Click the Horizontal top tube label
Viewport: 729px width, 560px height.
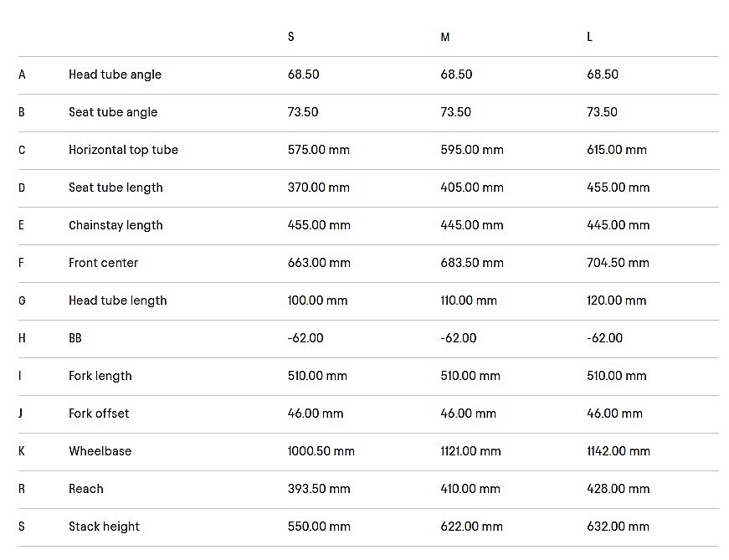coord(123,150)
